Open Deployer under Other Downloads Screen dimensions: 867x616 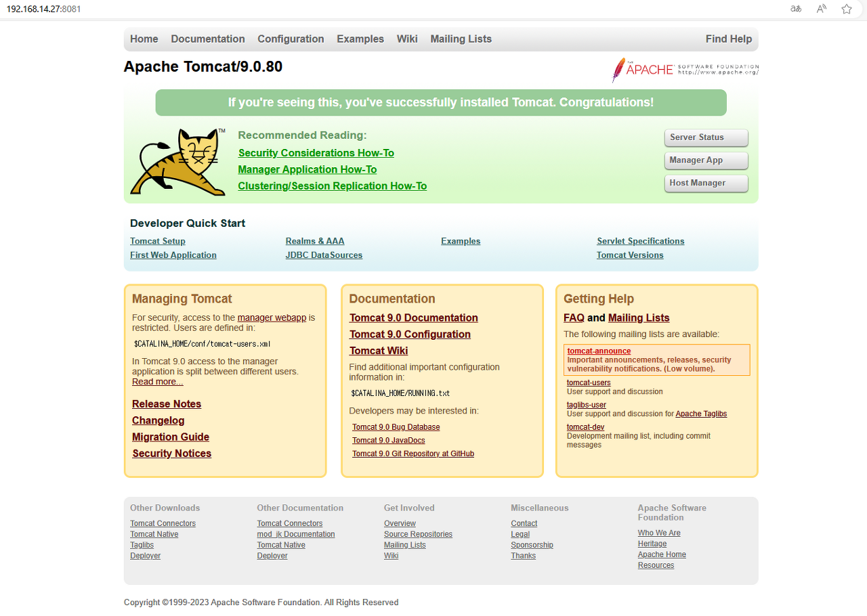(146, 556)
